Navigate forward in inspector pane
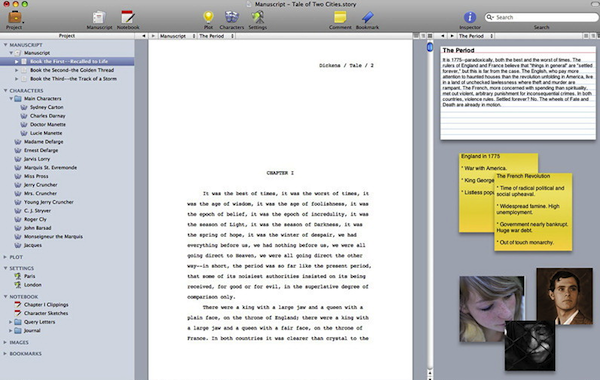600x380 pixels. tap(452, 36)
